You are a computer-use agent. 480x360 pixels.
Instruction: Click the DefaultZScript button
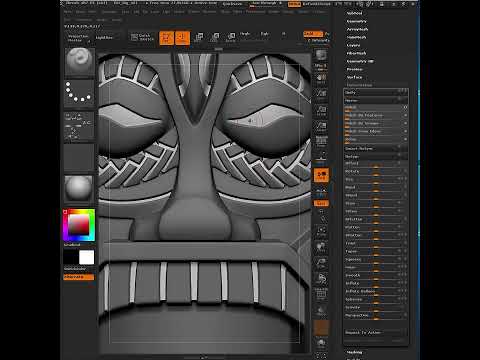(x=316, y=4)
